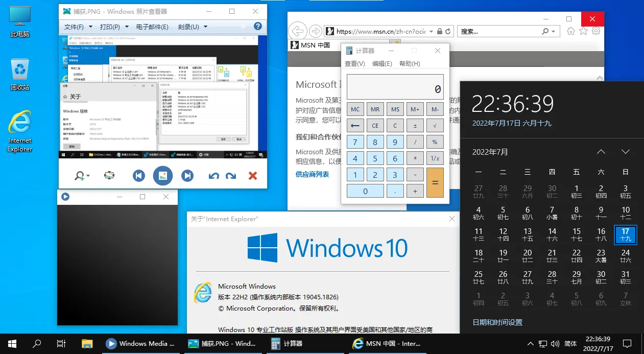
Task: Open File Explorer from taskbar
Action: 87,344
